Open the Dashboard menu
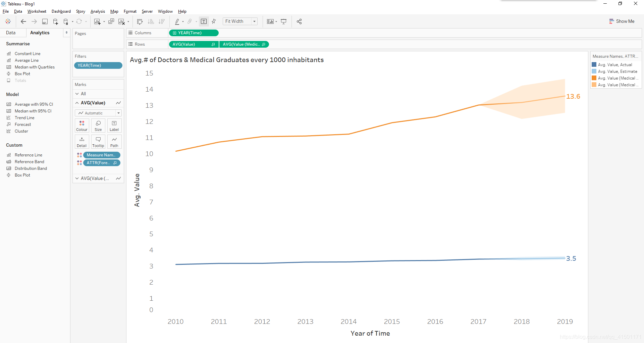 click(61, 11)
